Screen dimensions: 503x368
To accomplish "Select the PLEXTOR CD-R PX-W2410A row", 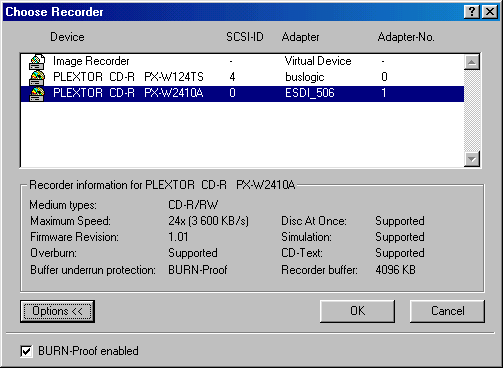I will point(242,94).
